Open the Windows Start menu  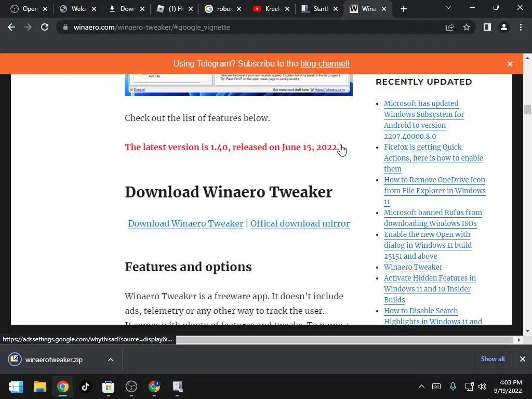pos(16,387)
